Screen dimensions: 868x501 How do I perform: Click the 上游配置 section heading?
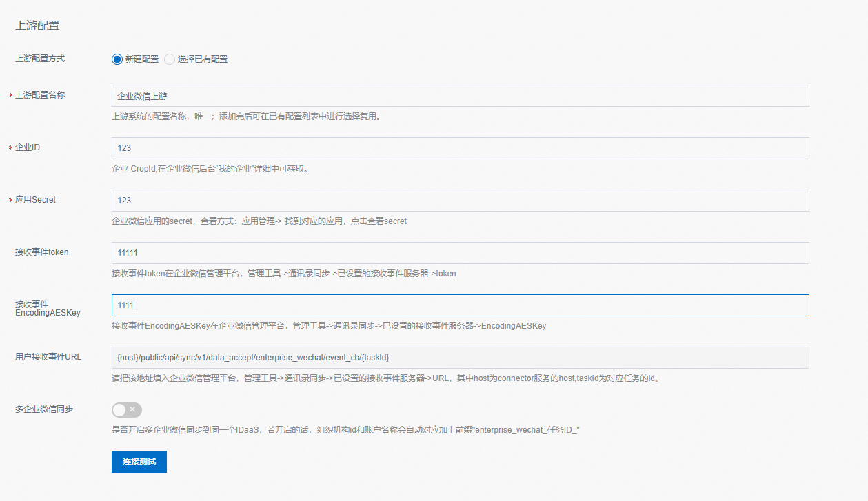[x=37, y=25]
